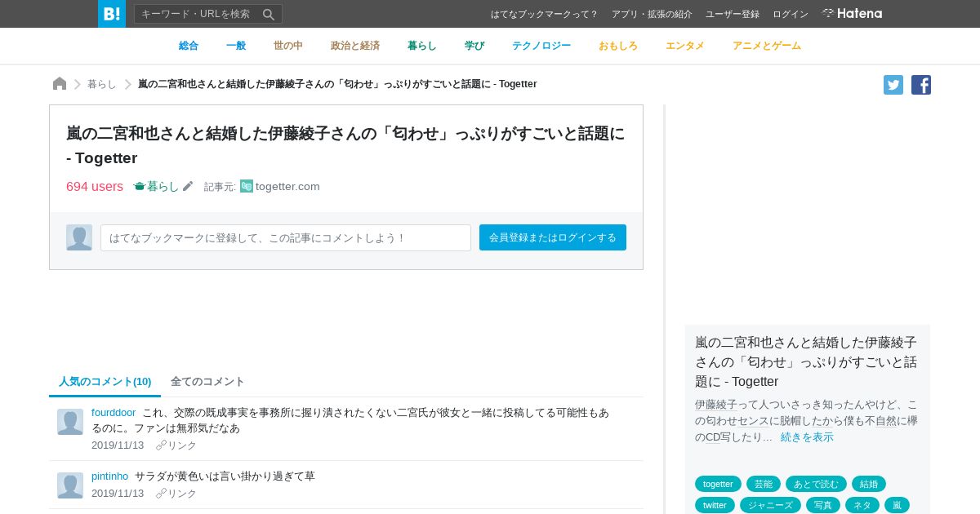Switch to 人気のコメント(10) tab
Screen dimensions: 980x514
click(x=105, y=381)
